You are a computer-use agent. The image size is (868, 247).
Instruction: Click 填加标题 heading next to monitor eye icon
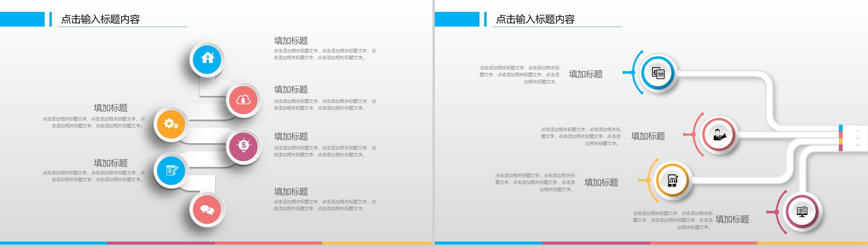pos(732,219)
